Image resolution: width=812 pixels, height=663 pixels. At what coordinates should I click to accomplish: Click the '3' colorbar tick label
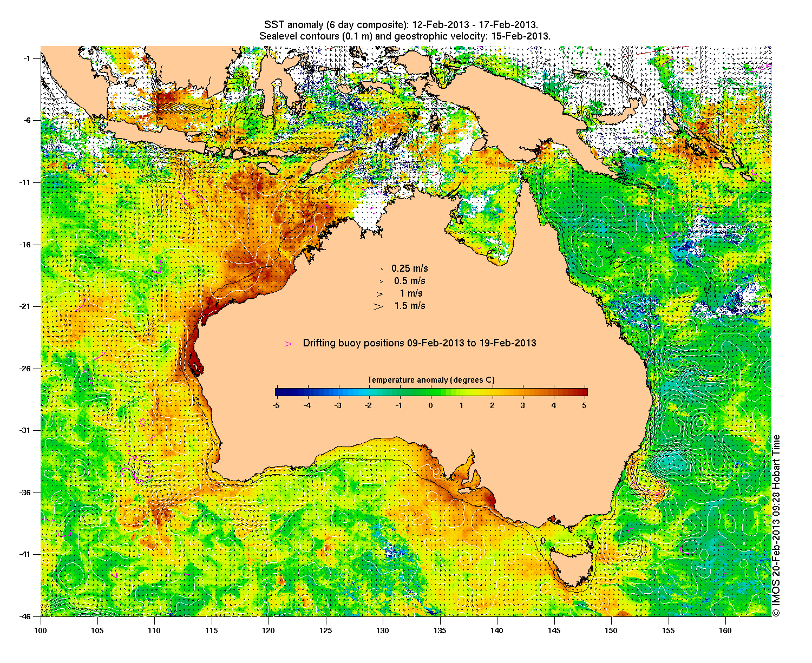point(523,405)
